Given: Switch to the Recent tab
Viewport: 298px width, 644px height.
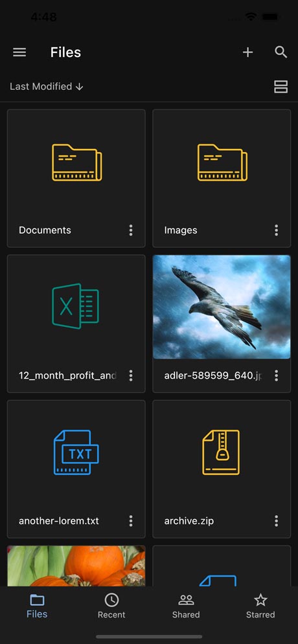Looking at the screenshot, I should (111, 606).
